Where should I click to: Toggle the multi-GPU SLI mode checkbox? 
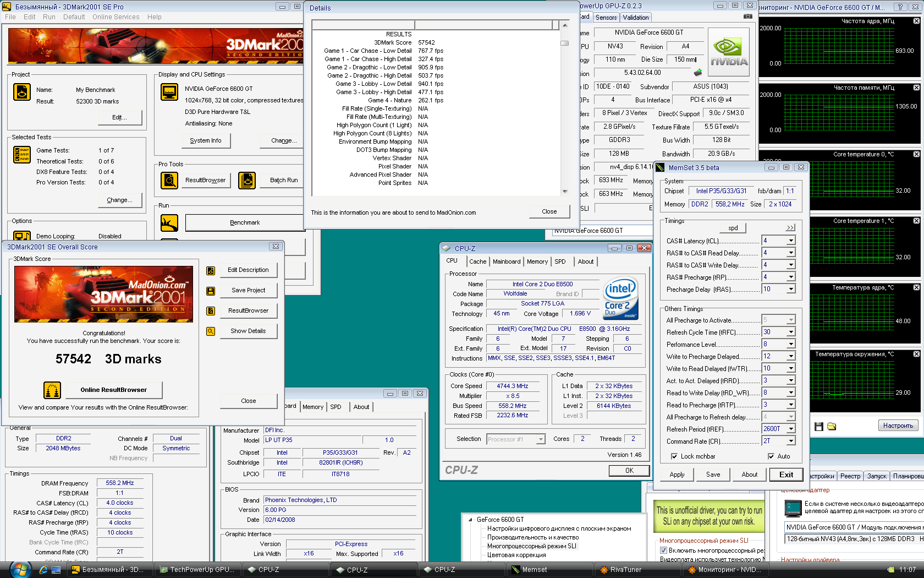point(663,550)
